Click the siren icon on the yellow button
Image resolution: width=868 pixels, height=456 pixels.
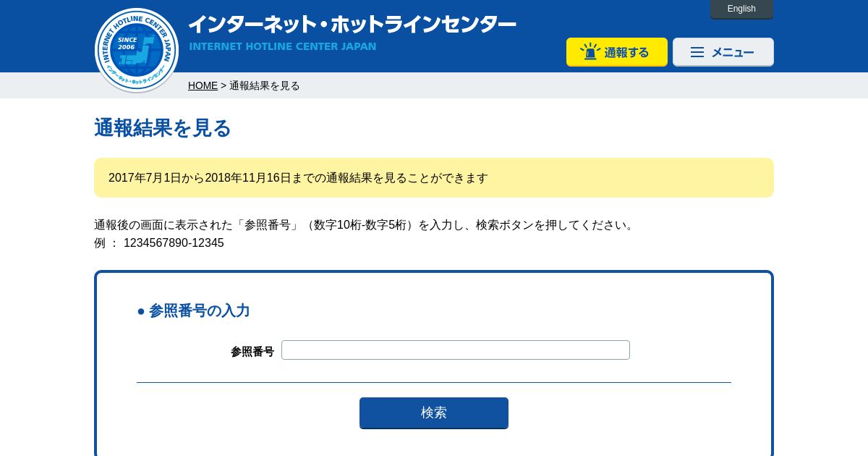[590, 51]
